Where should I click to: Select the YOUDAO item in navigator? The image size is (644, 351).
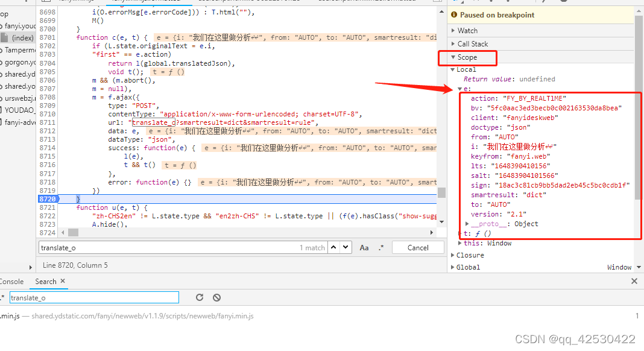coord(19,110)
